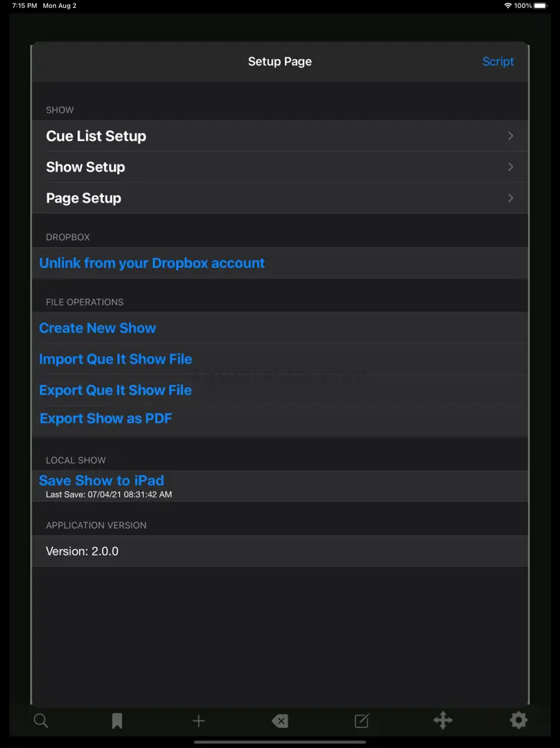
Task: Tap the settings gear icon
Action: (518, 721)
